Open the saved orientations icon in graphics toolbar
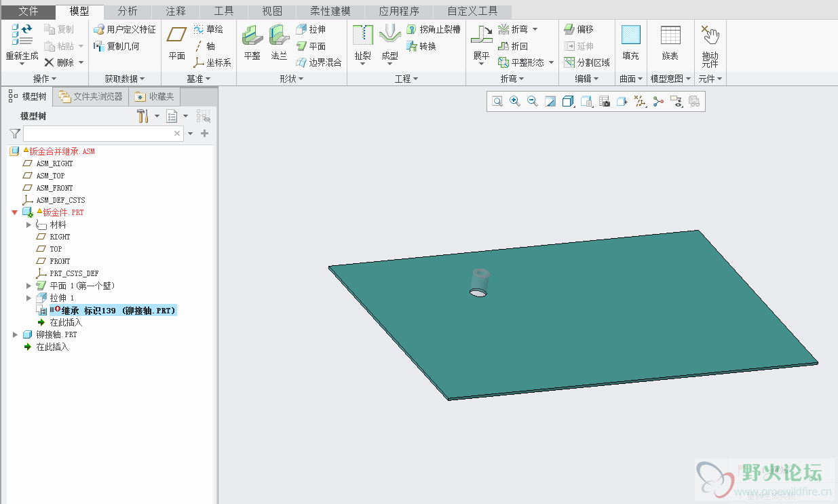Image resolution: width=838 pixels, height=504 pixels. coord(587,102)
